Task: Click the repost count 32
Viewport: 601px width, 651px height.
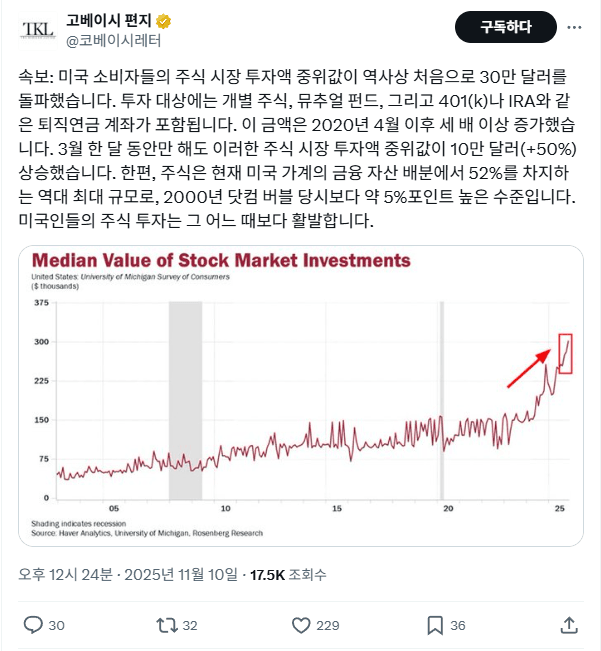Action: 191,625
